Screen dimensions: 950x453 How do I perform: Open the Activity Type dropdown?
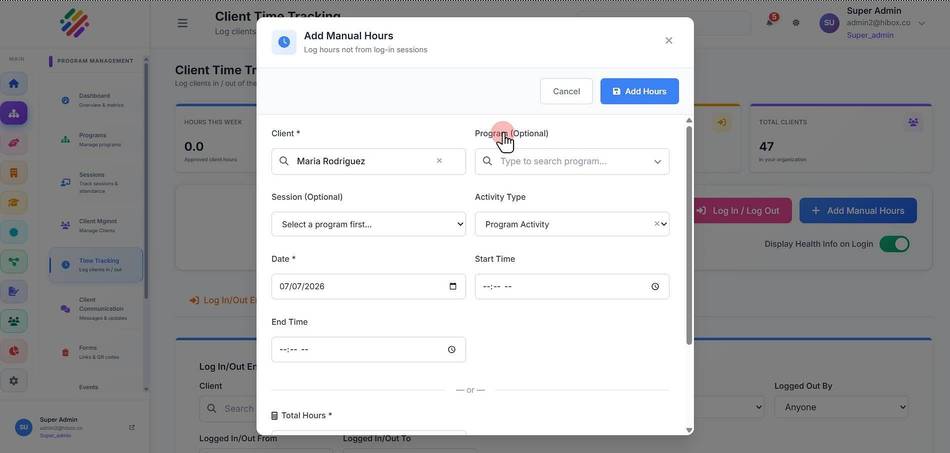(x=572, y=224)
